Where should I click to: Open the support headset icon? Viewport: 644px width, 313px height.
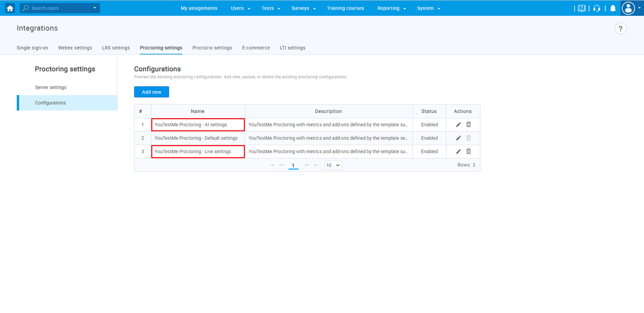[x=597, y=8]
